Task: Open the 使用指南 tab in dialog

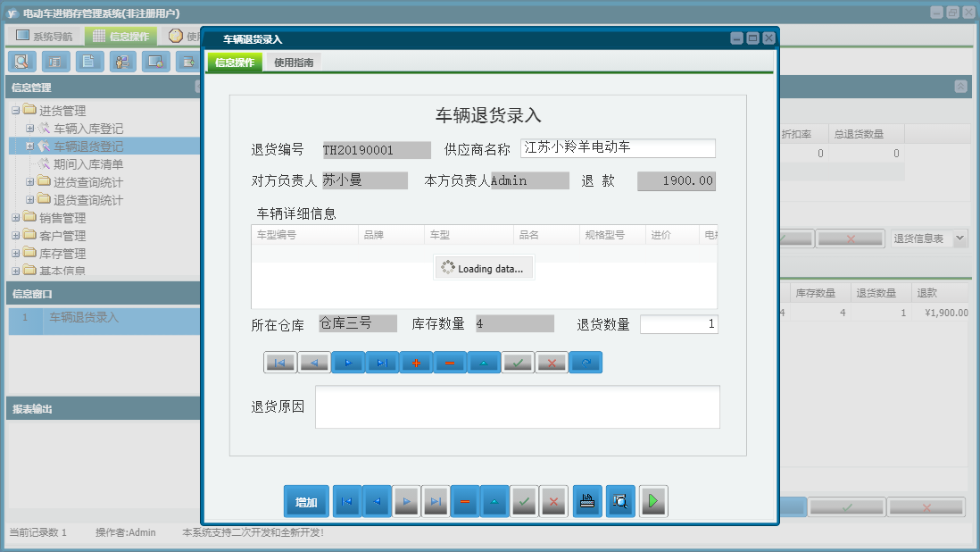Action: (x=294, y=63)
